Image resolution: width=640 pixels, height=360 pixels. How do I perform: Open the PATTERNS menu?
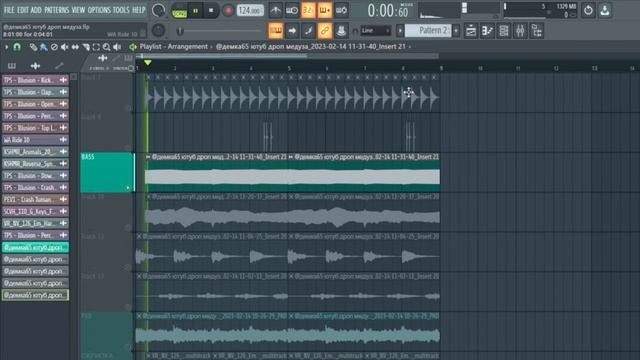tap(56, 10)
